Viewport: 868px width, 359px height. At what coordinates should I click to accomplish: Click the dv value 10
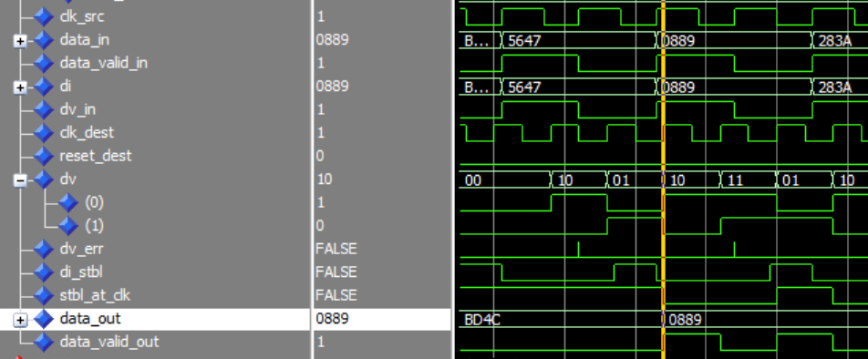click(x=324, y=179)
